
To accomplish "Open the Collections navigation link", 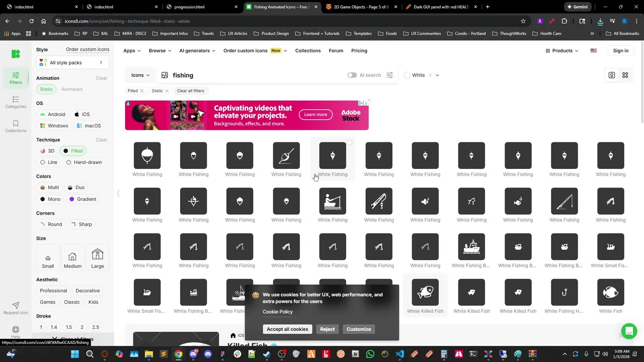I will [x=308, y=51].
